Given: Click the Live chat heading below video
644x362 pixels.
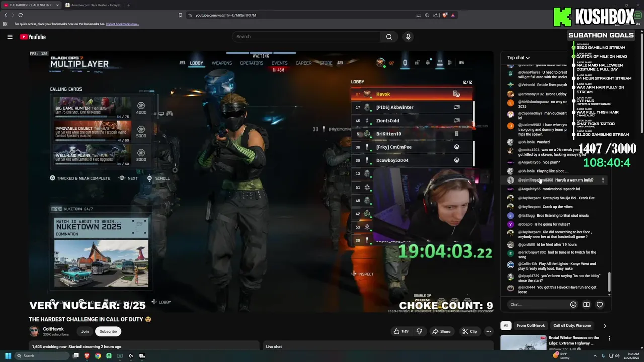Looking at the screenshot, I should [x=274, y=347].
